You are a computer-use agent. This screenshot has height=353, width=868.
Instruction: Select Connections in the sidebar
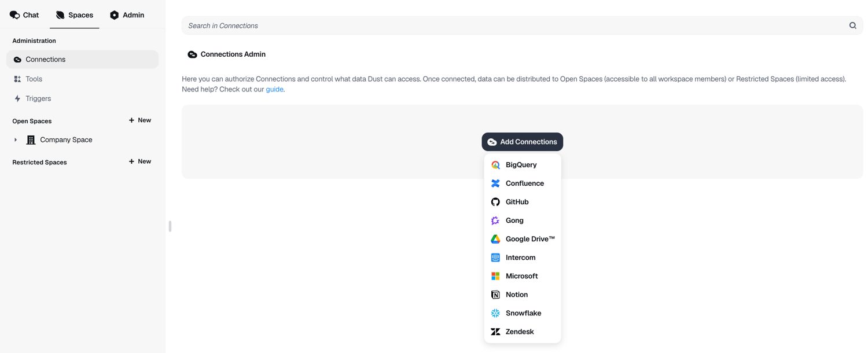82,60
